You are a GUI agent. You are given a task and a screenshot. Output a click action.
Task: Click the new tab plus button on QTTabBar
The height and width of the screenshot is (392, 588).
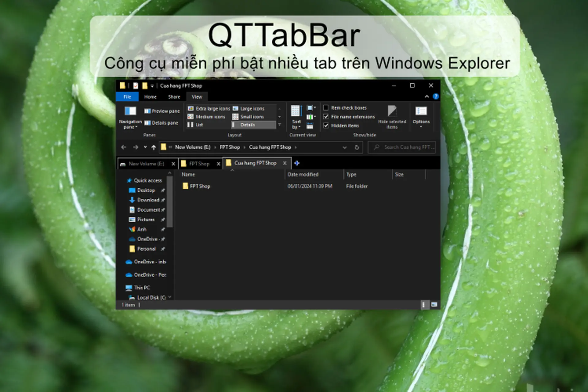296,163
